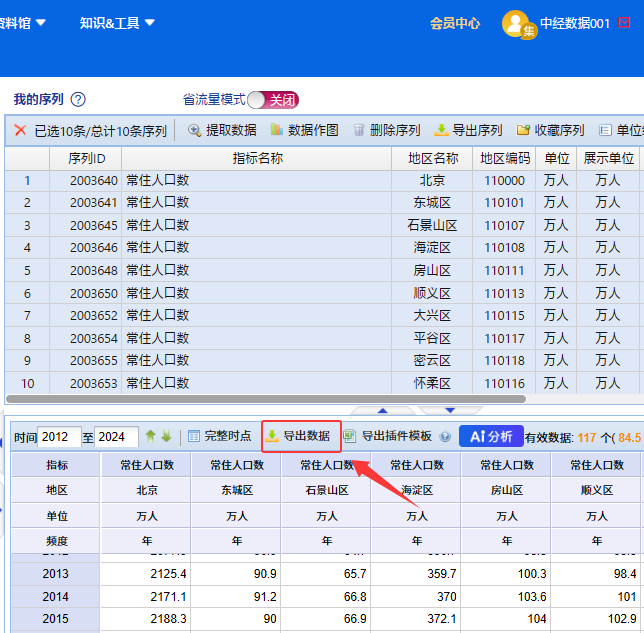Image resolution: width=644 pixels, height=633 pixels.
Task: Click help icon next to 导出插件模板
Action: pos(445,437)
